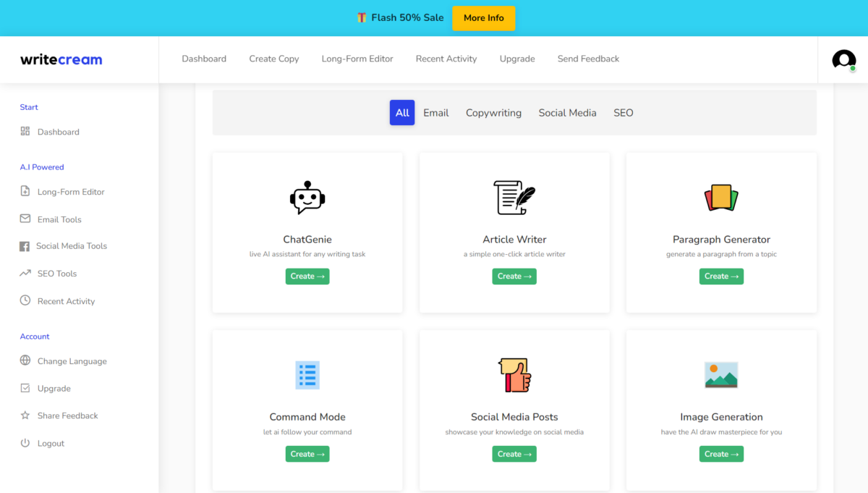Click the Command Mode blue list icon
868x493 pixels.
click(307, 374)
